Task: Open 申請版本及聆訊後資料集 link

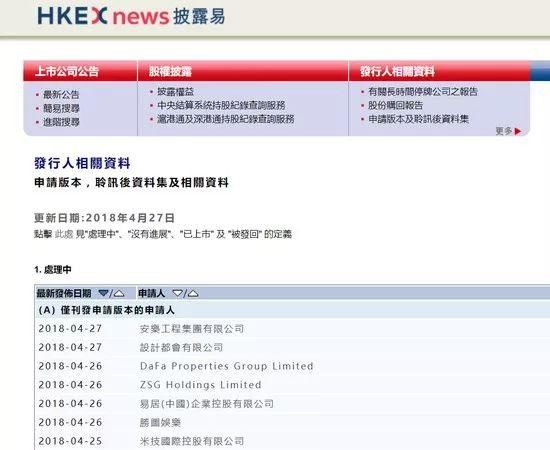Action: (418, 119)
